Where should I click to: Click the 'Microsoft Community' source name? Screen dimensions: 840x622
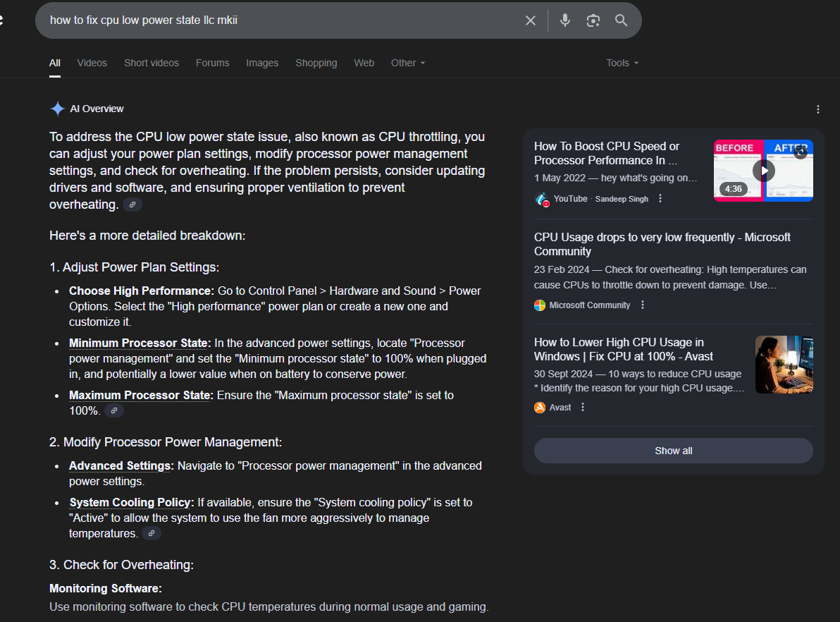[589, 305]
